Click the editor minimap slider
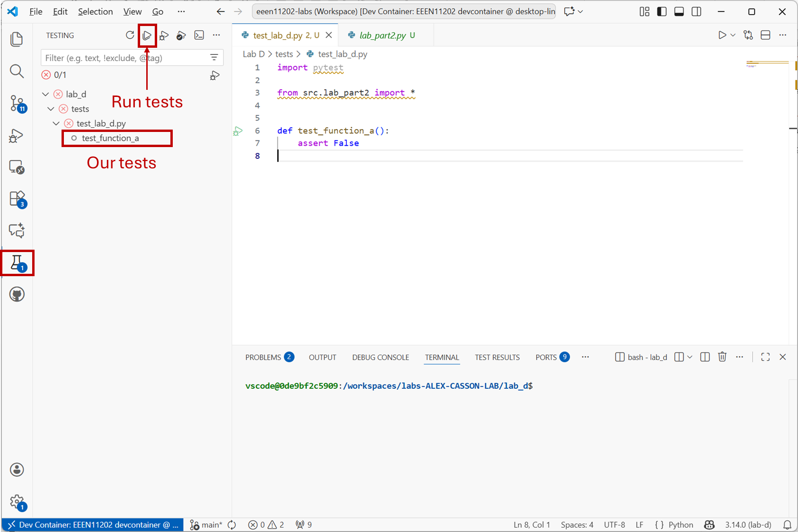Screen dimensions: 798x532 pyautogui.click(x=767, y=64)
